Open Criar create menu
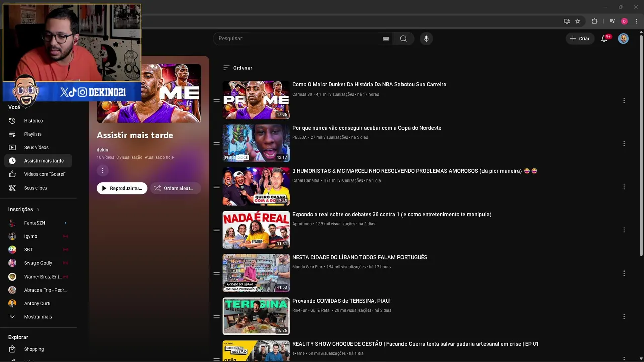 (x=580, y=38)
